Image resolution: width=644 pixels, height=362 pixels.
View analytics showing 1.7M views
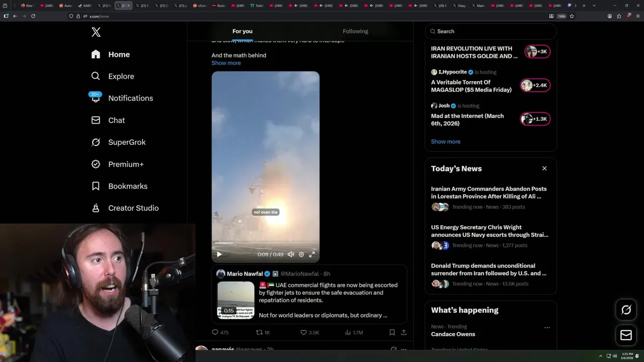pos(354,332)
